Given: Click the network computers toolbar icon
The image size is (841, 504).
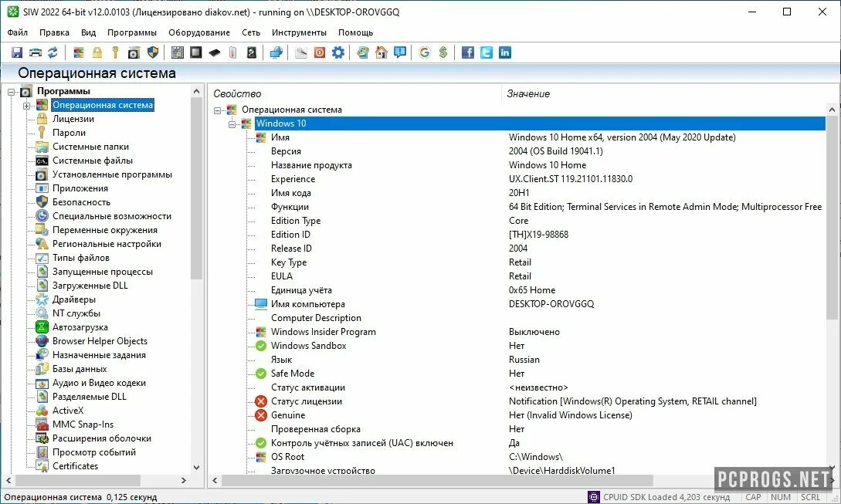Looking at the screenshot, I should point(276,52).
